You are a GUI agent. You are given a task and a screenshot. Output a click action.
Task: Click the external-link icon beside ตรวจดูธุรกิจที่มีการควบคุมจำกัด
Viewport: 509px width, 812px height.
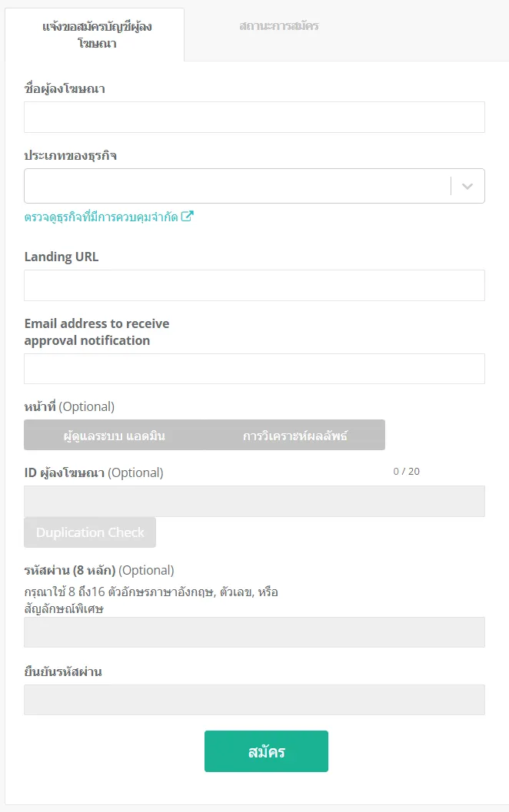click(x=187, y=216)
